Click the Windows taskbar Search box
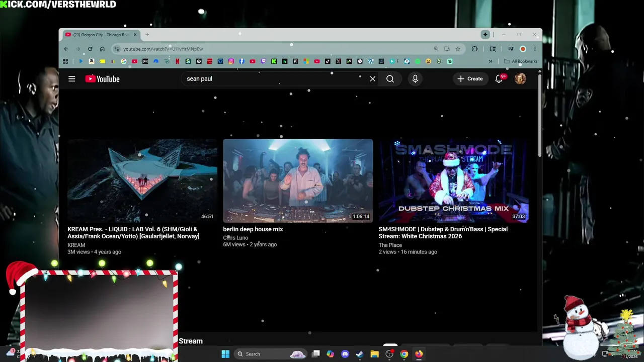This screenshot has width=644, height=362. (x=271, y=354)
